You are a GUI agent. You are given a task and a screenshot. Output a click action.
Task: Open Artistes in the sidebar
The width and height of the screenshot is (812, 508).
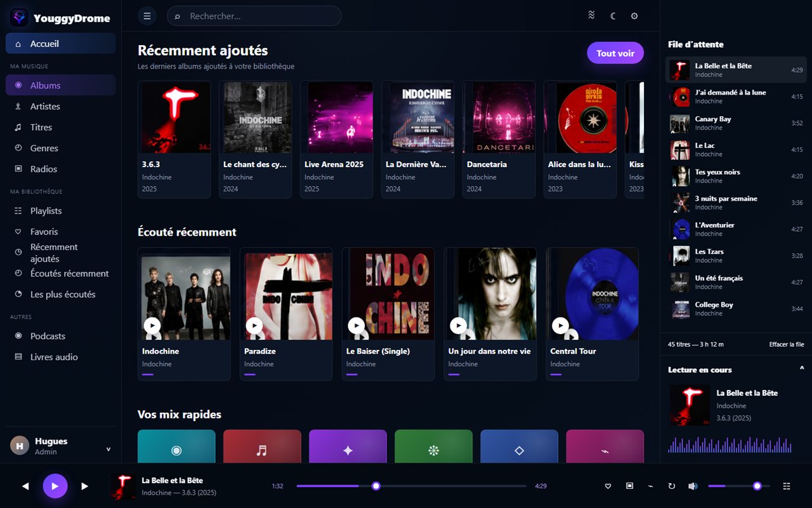click(61, 106)
